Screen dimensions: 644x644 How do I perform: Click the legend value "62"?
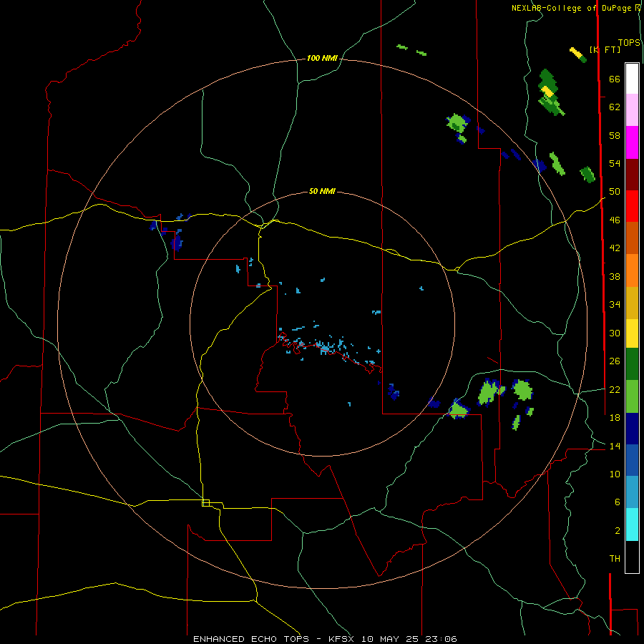coord(615,107)
